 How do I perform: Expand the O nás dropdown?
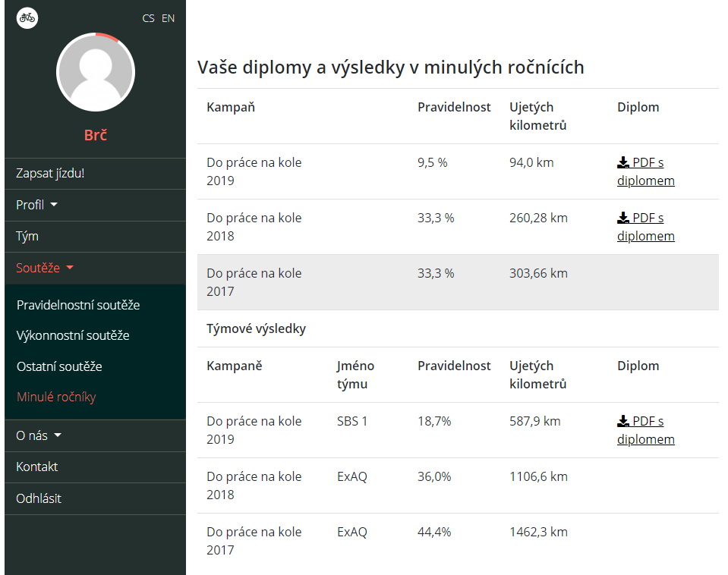point(39,435)
